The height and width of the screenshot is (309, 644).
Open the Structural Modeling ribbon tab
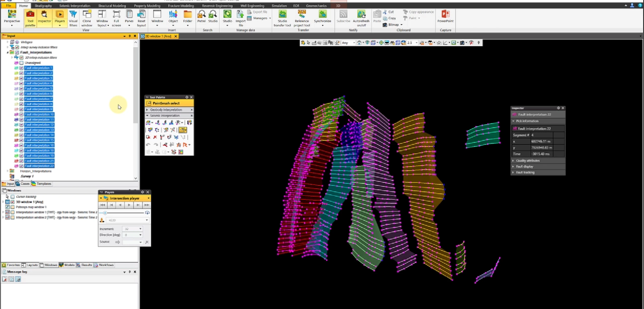pos(112,6)
